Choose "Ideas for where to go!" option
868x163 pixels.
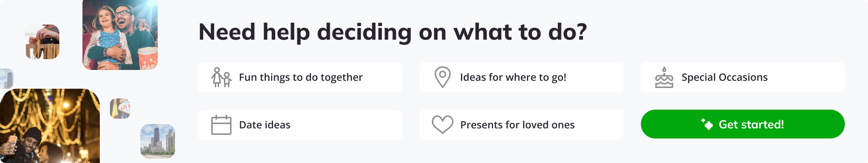(x=513, y=77)
